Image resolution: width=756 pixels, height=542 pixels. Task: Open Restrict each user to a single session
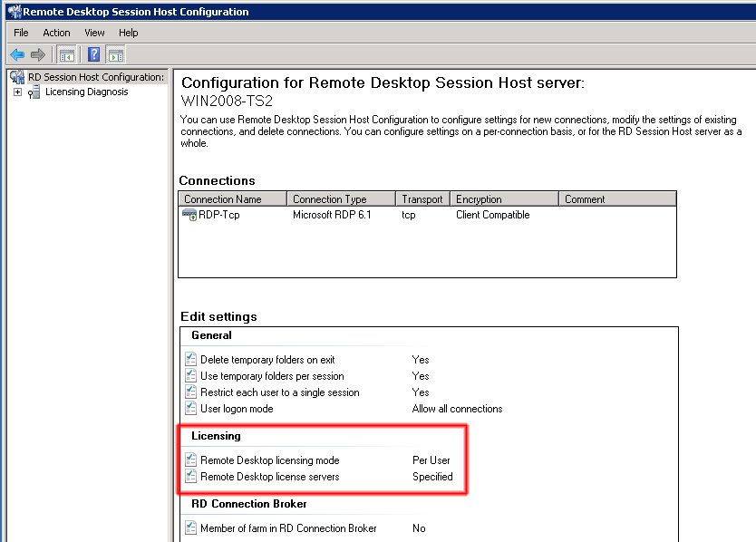point(280,392)
